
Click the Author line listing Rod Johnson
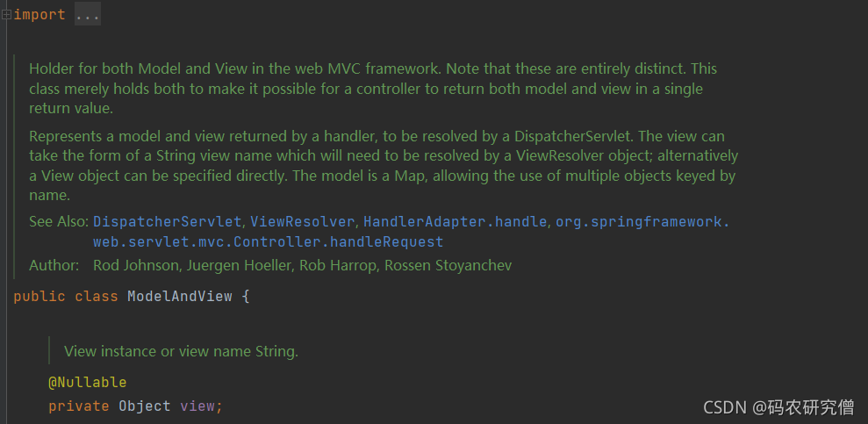pyautogui.click(x=302, y=265)
